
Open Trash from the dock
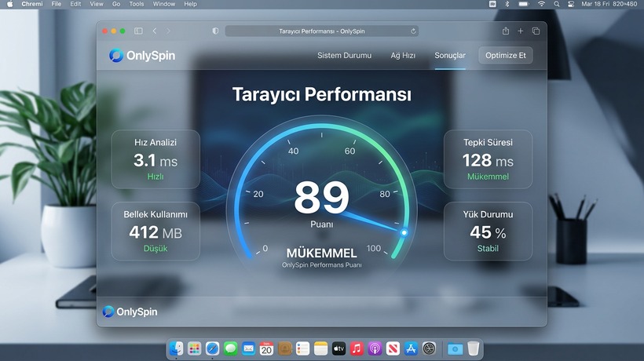[x=474, y=348]
